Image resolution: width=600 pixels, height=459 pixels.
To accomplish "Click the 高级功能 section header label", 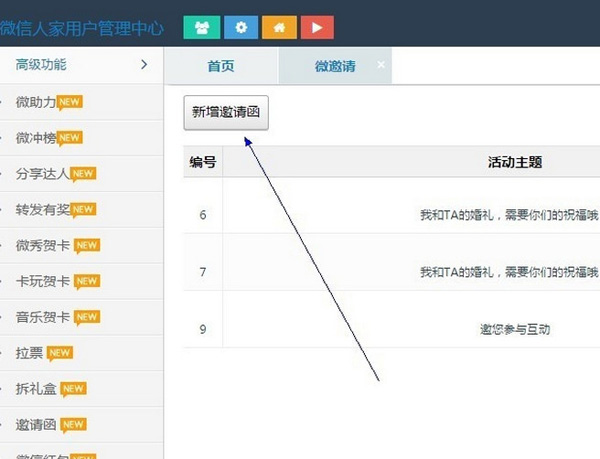I will 41,65.
